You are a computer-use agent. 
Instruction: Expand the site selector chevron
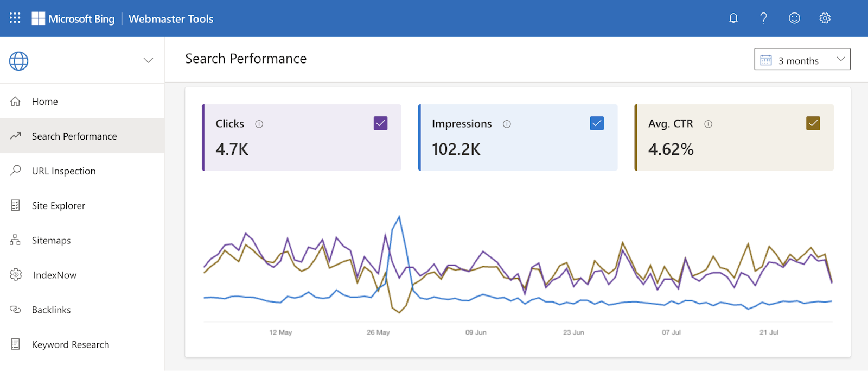click(x=148, y=60)
